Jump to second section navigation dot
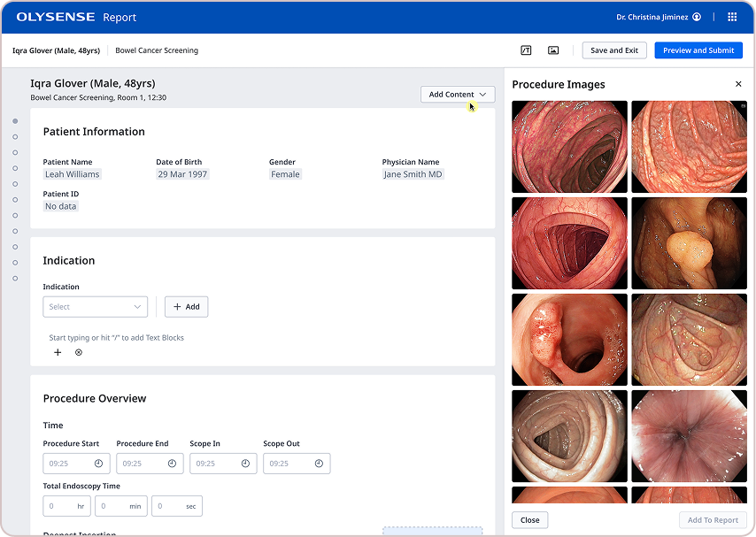 (x=15, y=137)
